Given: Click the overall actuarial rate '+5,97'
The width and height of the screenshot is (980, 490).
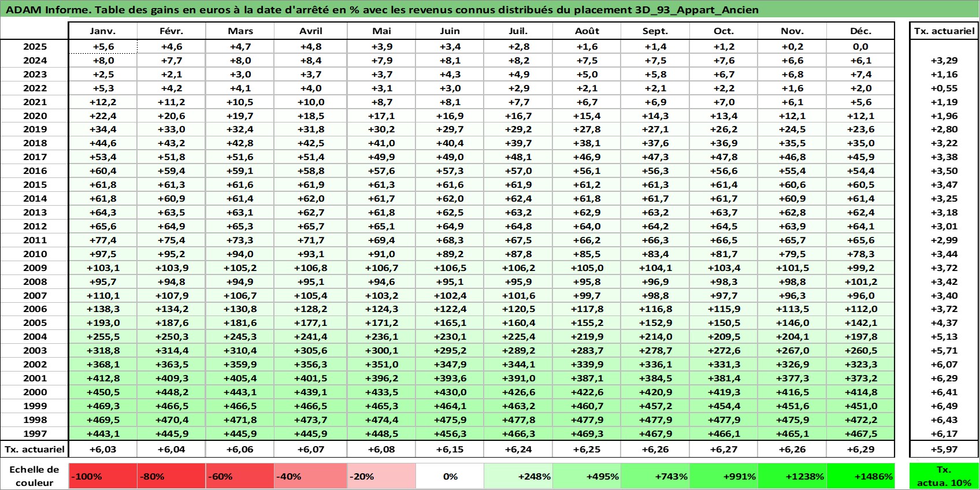Looking at the screenshot, I should tap(944, 449).
